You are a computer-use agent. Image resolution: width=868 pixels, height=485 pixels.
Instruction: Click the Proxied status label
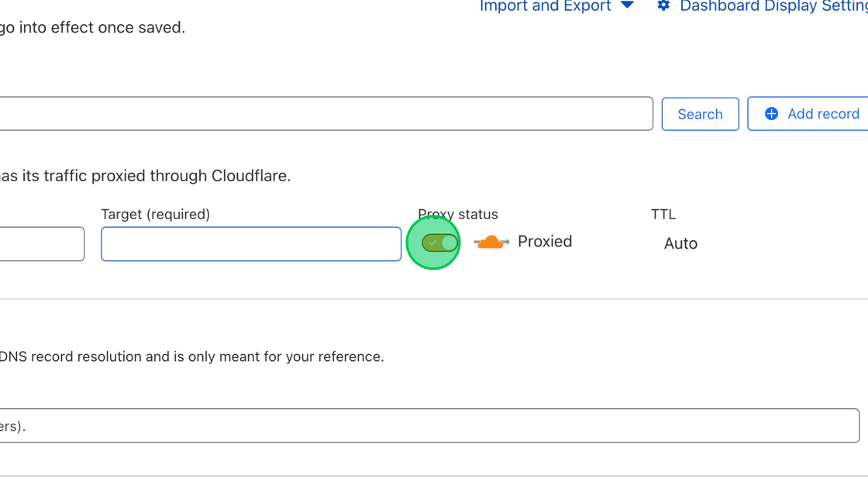(x=545, y=241)
